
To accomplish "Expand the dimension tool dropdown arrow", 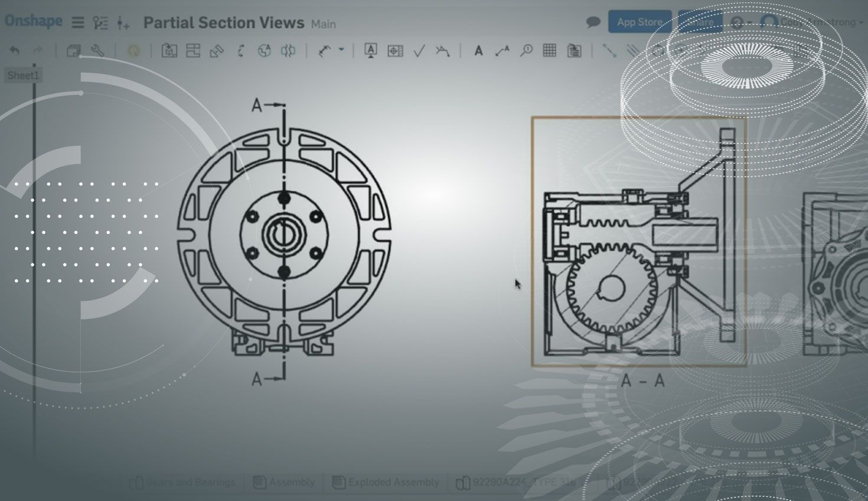I will point(341,50).
